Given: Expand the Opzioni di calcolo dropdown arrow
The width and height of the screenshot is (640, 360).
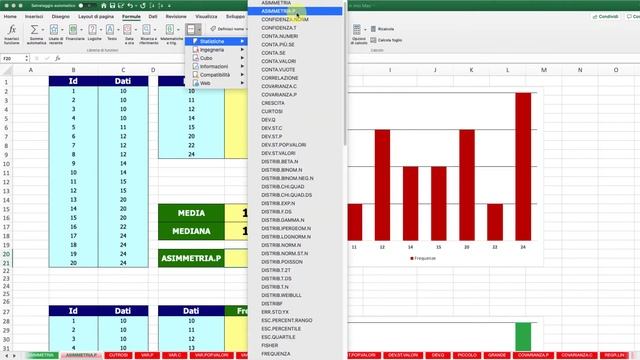Looking at the screenshot, I should pos(365,29).
